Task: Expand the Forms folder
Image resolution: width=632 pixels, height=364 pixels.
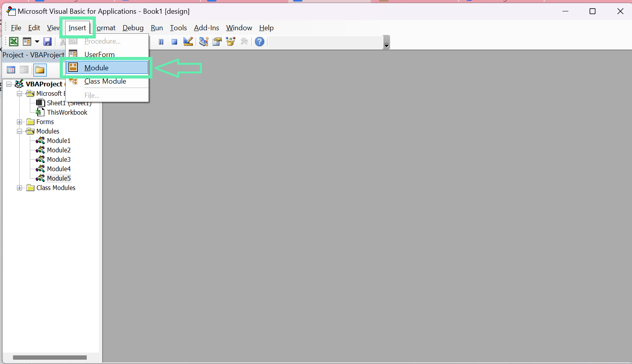Action: point(19,122)
